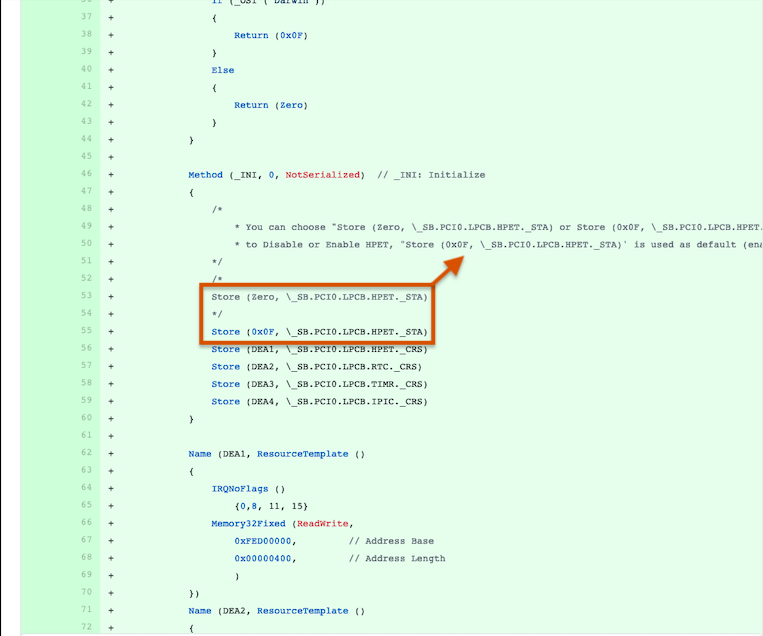
Task: Click "Memory32Fixed" in the code
Action: 248,524
